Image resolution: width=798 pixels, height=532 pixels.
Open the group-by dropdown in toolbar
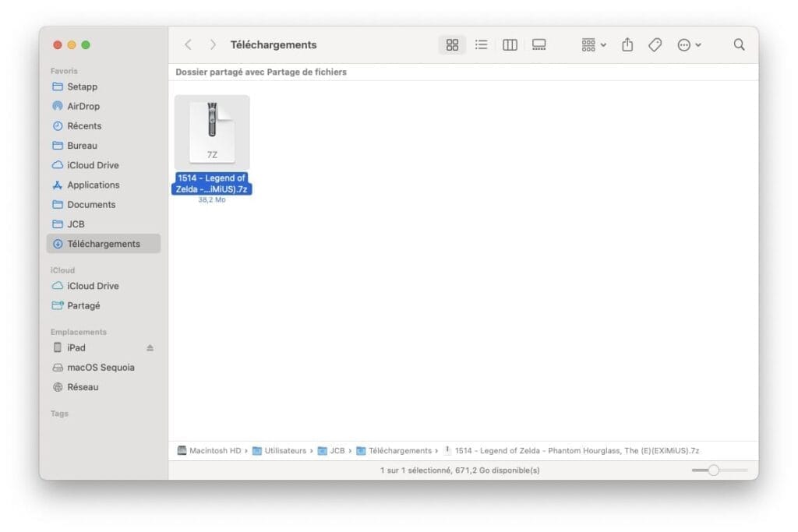pyautogui.click(x=594, y=45)
